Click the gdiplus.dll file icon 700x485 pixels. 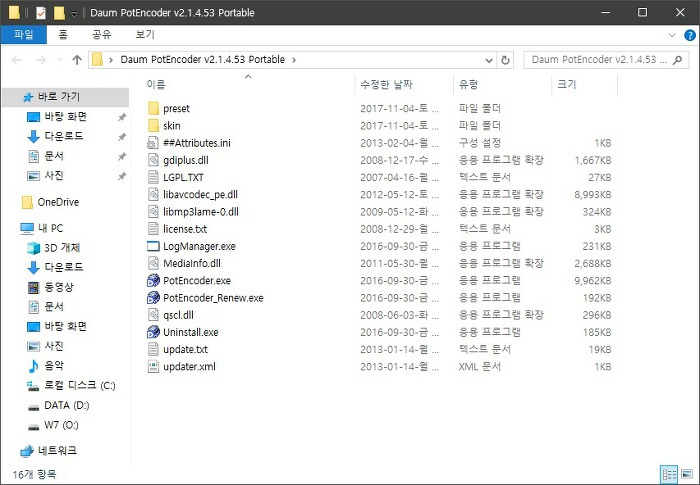point(153,160)
